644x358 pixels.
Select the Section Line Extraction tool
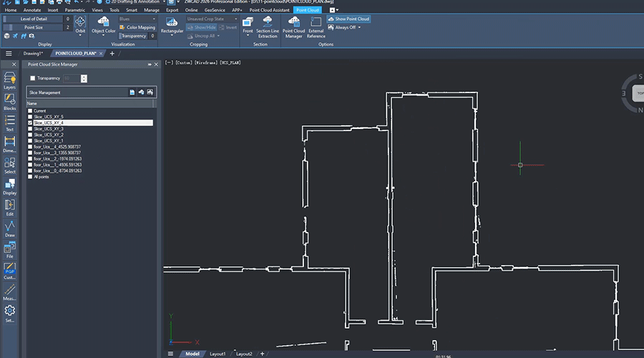tap(268, 27)
